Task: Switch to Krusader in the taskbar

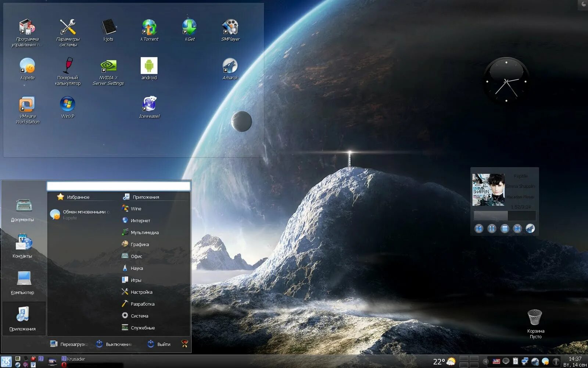Action: 73,359
